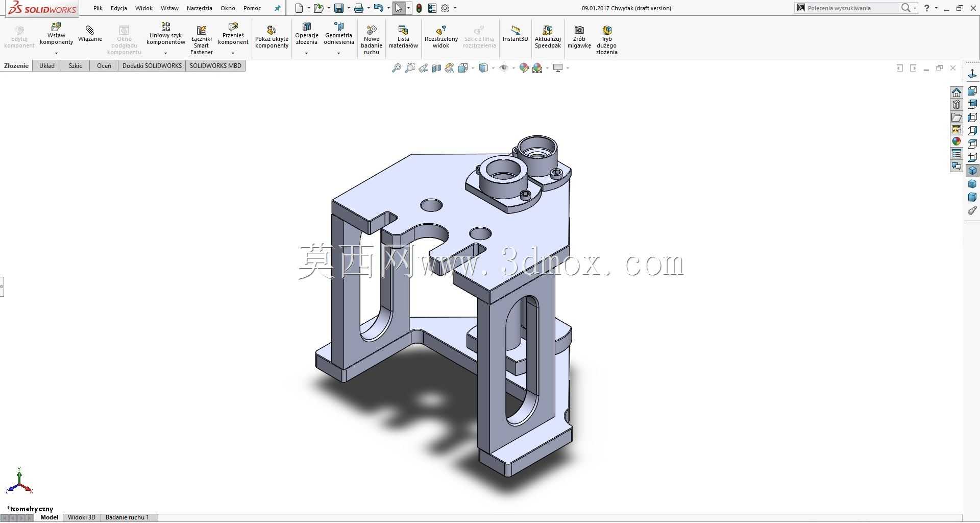Image resolution: width=980 pixels, height=523 pixels.
Task: Switch to the Układ tab
Action: pos(47,65)
